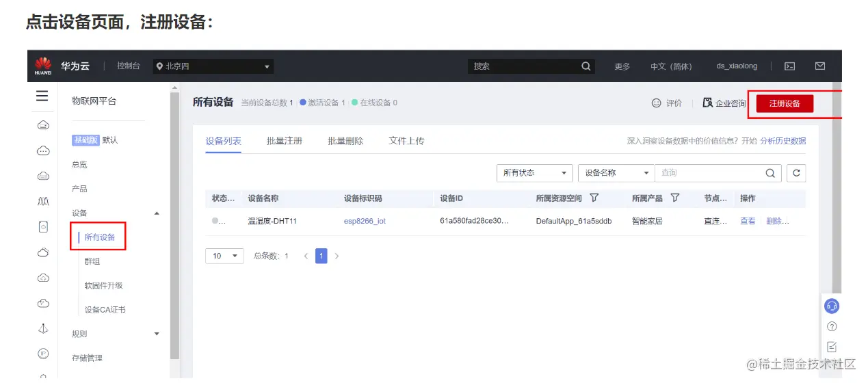
Task: Select 所有设备 in sidebar
Action: coord(100,237)
